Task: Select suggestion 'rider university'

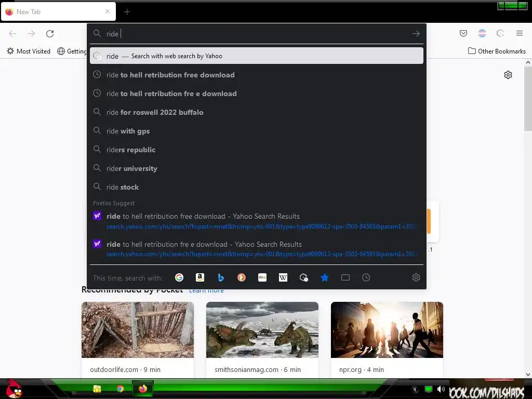Action: point(257,168)
